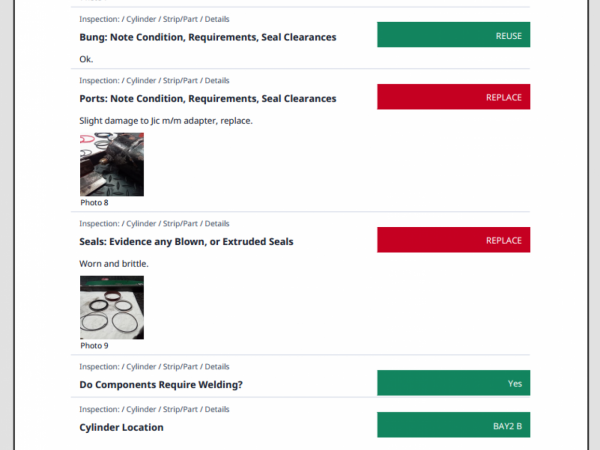Click the green Yes status for welding

tap(453, 383)
